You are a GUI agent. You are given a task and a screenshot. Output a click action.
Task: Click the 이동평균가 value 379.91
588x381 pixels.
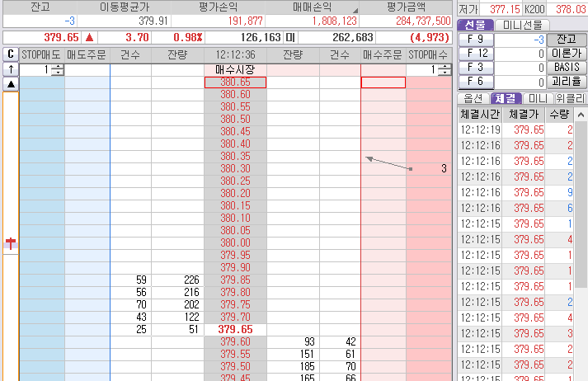153,21
